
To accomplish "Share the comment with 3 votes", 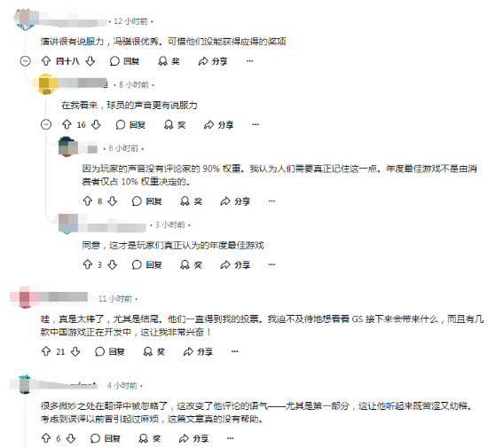I will pyautogui.click(x=235, y=264).
